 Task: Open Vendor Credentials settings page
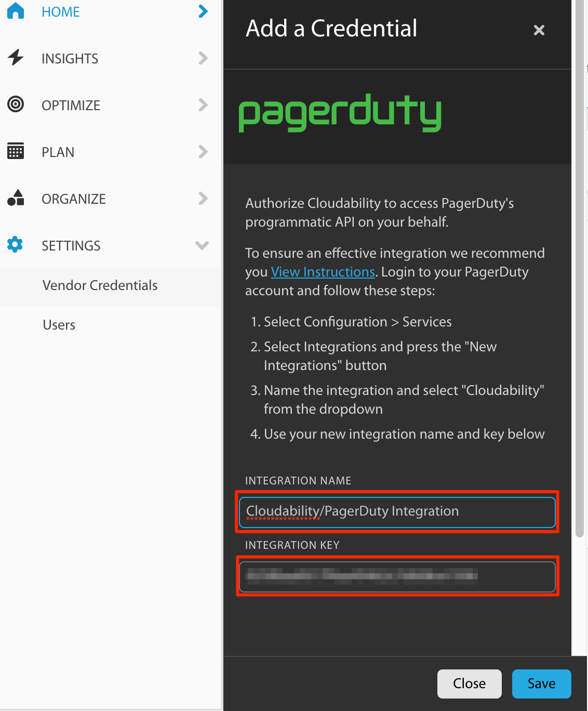click(x=100, y=285)
